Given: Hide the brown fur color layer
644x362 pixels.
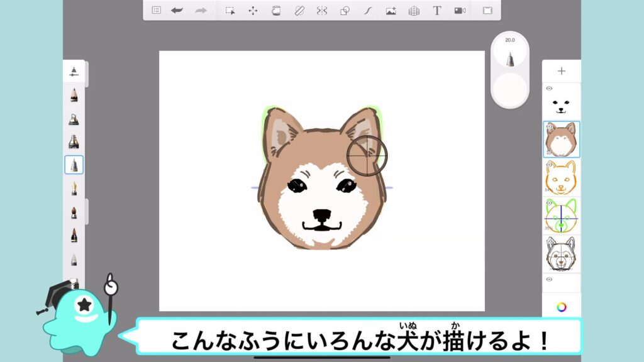Looking at the screenshot, I should point(548,127).
